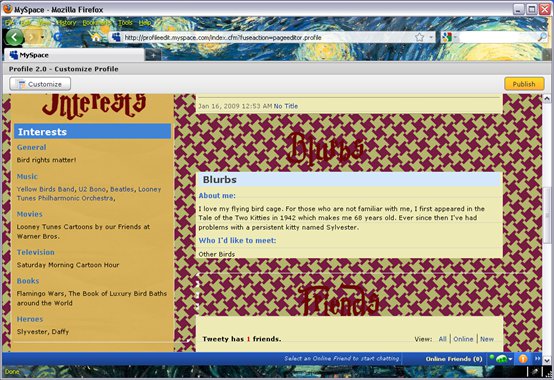
Task: View All friends link
Action: click(442, 339)
